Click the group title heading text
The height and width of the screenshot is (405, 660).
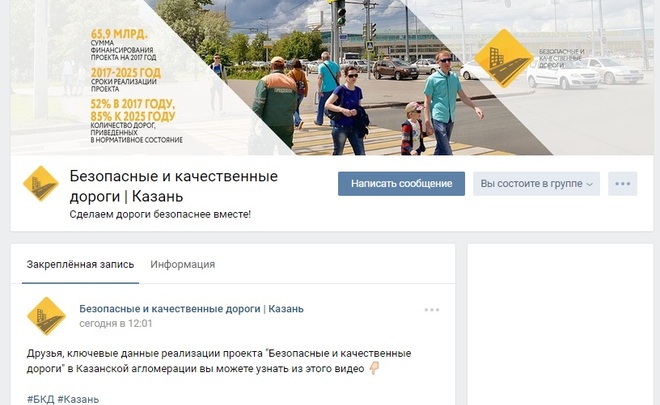(173, 186)
